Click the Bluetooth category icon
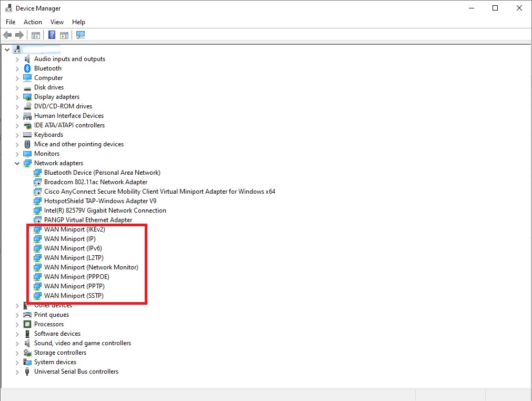532x401 pixels. point(27,68)
